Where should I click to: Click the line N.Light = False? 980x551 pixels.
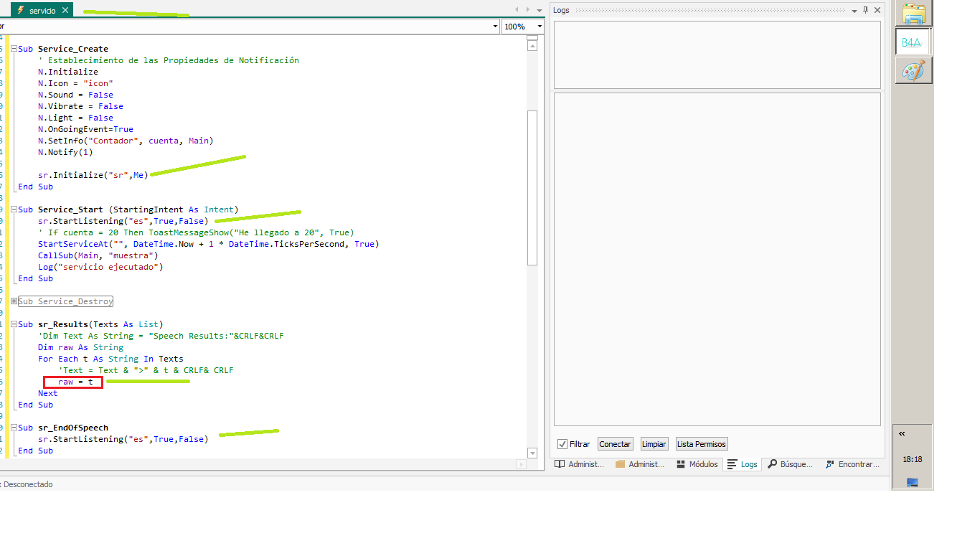coord(75,118)
